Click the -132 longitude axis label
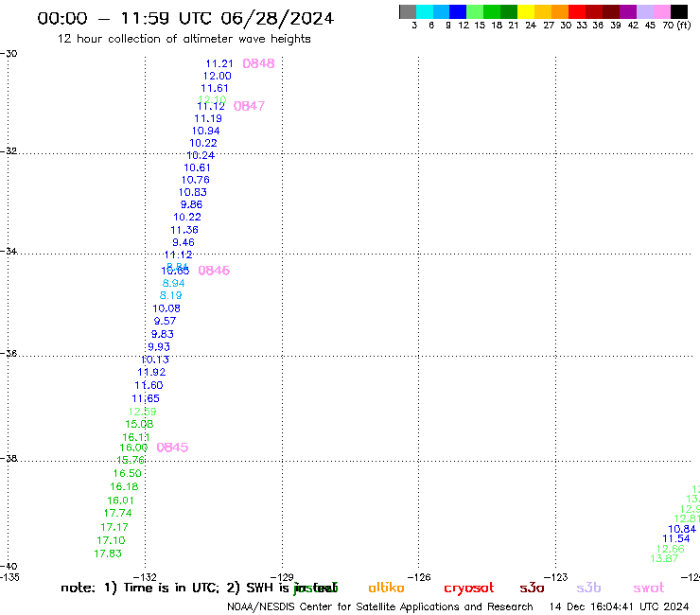This screenshot has height=615, width=700. [146, 577]
